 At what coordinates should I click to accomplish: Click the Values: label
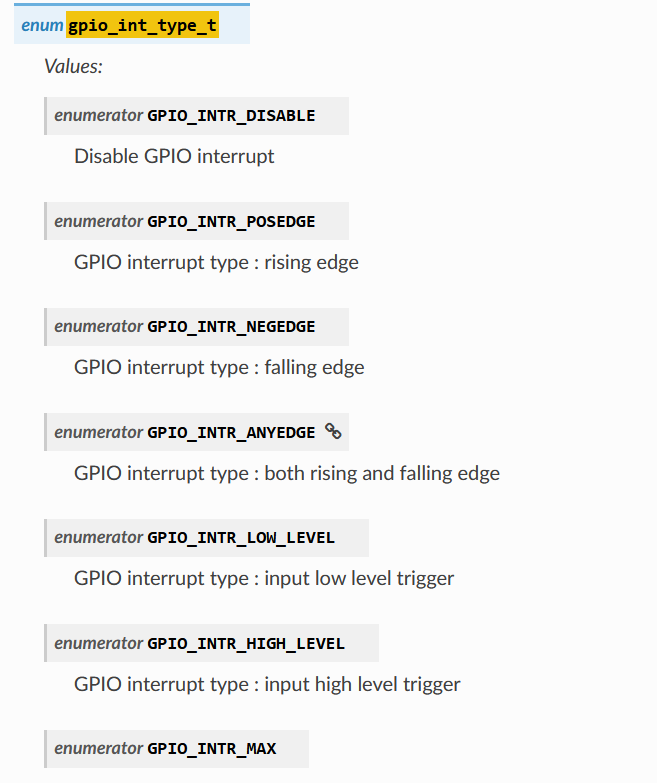[73, 67]
